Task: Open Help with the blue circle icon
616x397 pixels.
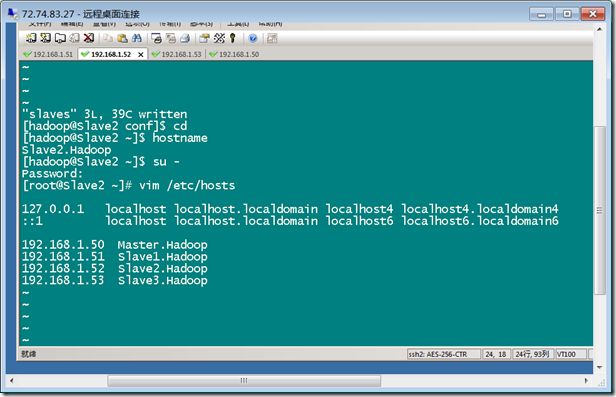Action: point(253,38)
